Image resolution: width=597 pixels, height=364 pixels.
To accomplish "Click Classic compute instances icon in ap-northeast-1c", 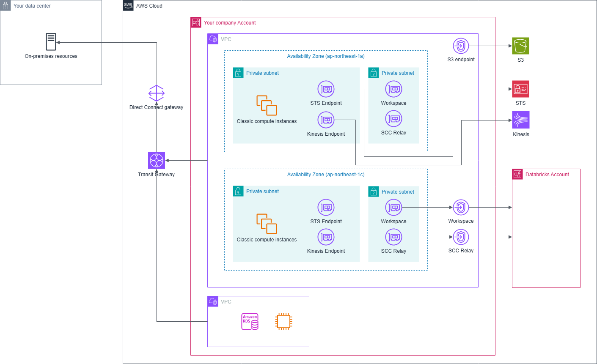I will pos(267,224).
